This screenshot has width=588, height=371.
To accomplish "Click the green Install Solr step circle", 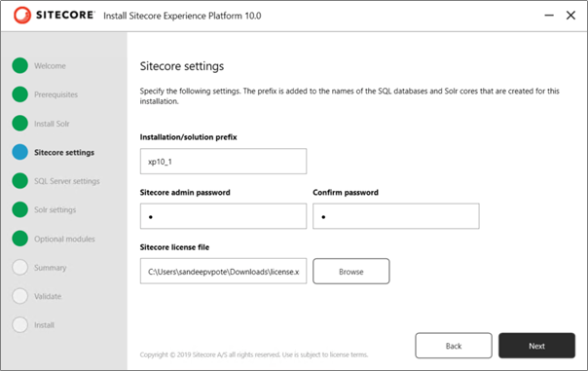I will point(19,124).
